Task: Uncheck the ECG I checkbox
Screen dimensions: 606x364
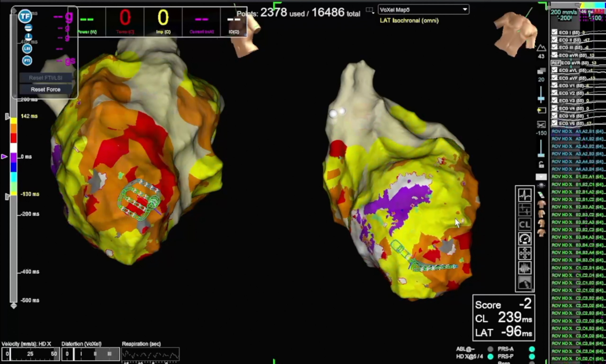Action: [x=554, y=32]
